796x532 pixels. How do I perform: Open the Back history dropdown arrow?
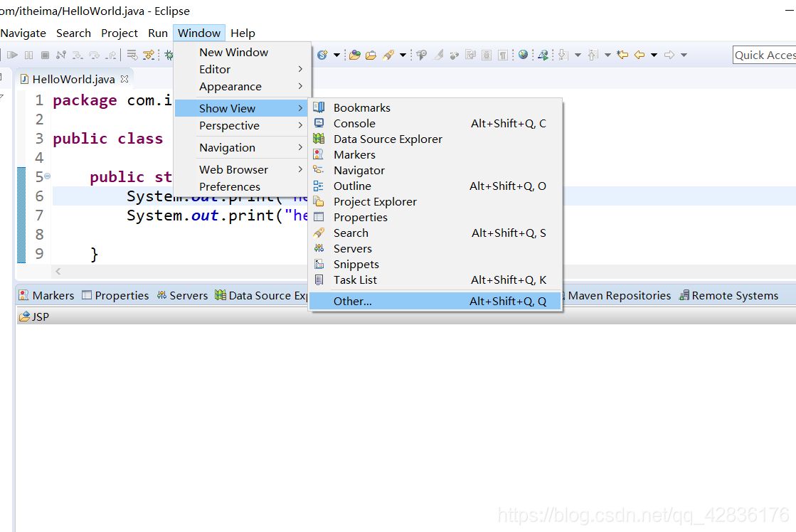click(654, 55)
